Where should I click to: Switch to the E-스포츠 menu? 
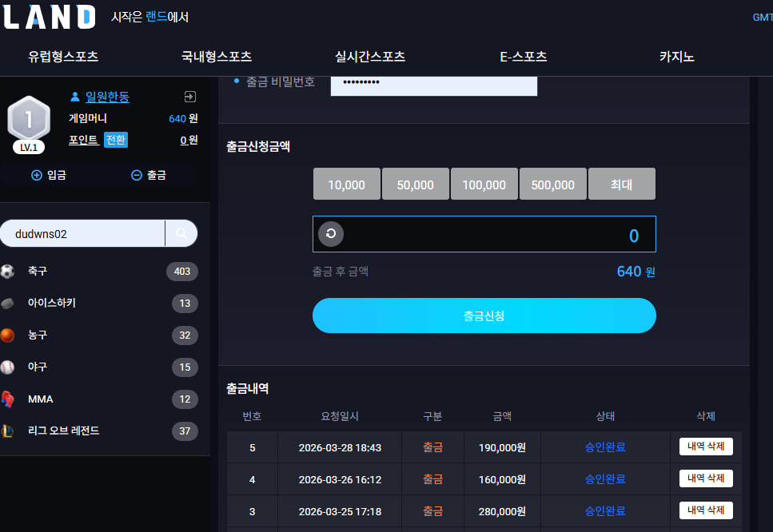tap(524, 57)
